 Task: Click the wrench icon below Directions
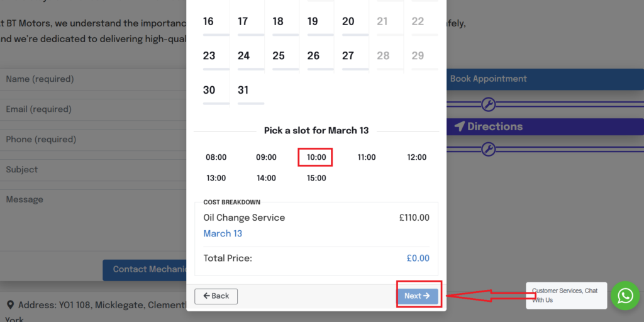[488, 149]
